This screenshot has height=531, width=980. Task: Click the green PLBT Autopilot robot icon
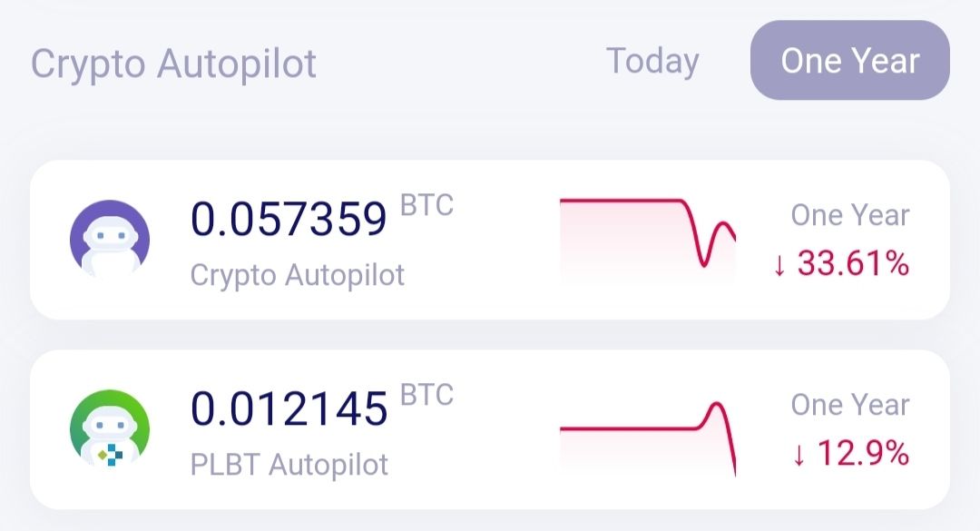[110, 429]
